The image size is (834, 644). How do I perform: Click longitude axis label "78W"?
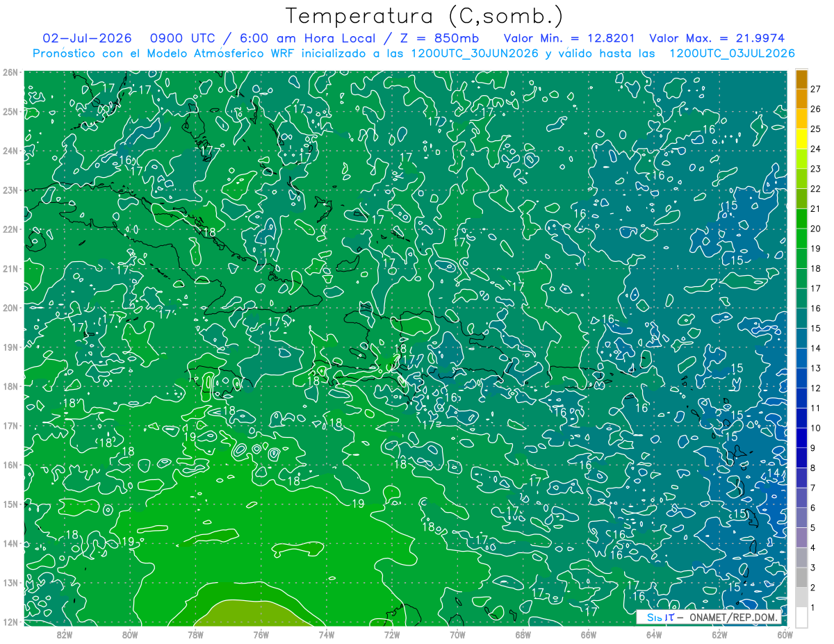pyautogui.click(x=195, y=634)
